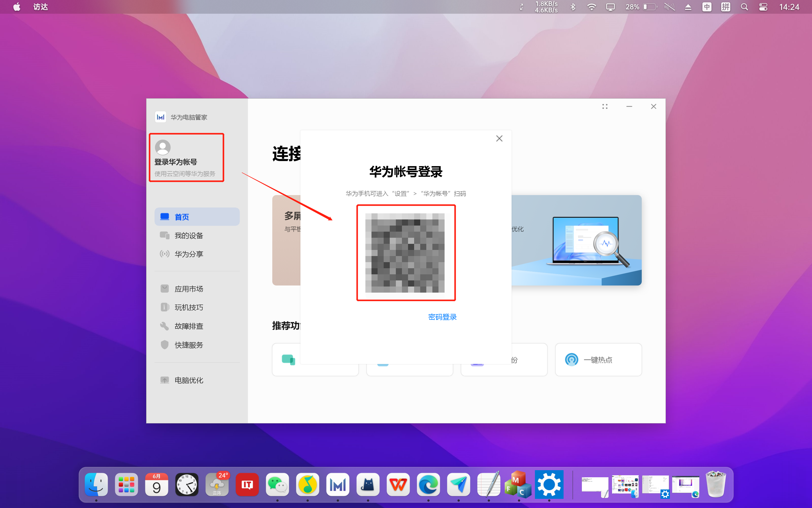Click the network speed indicator
The image size is (812, 508).
tap(546, 7)
